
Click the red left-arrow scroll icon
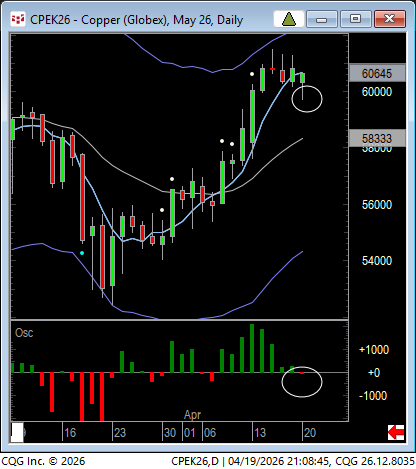tap(396, 433)
